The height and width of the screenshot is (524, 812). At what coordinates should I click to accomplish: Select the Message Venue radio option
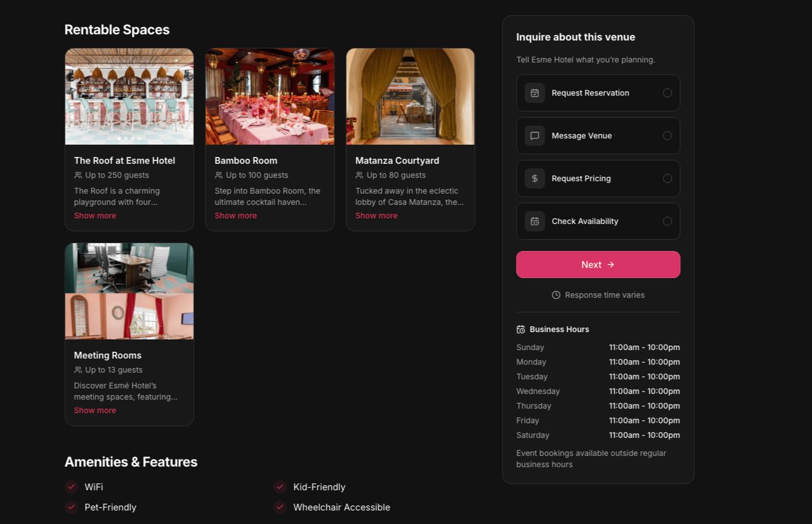tap(667, 136)
